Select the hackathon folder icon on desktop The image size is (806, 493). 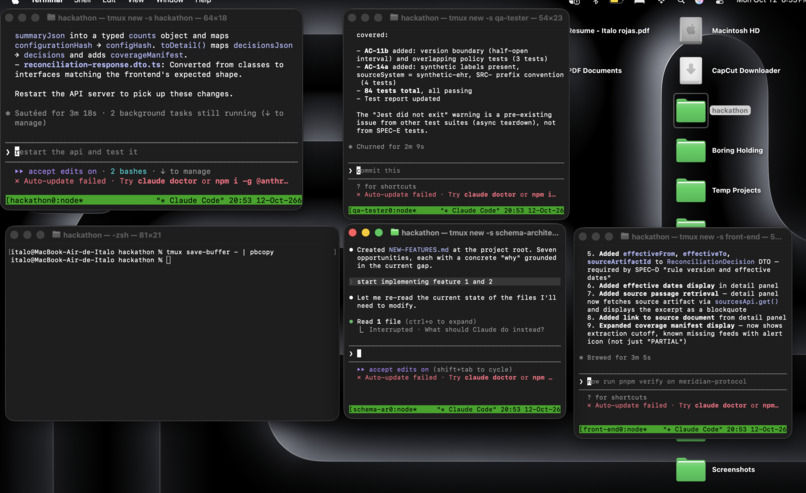coord(691,111)
